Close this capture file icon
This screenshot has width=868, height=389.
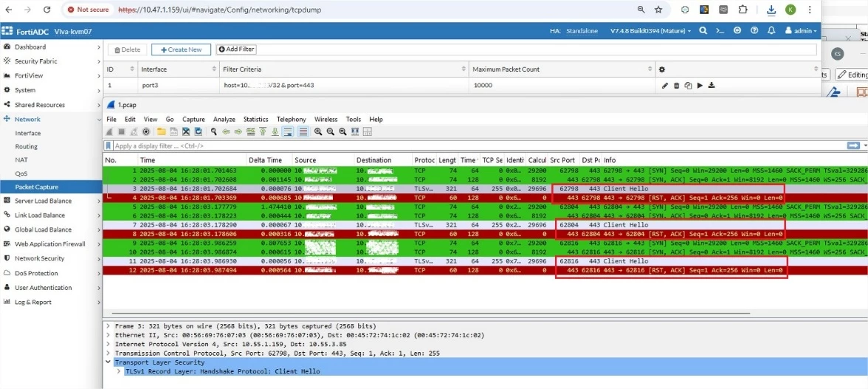coord(186,131)
